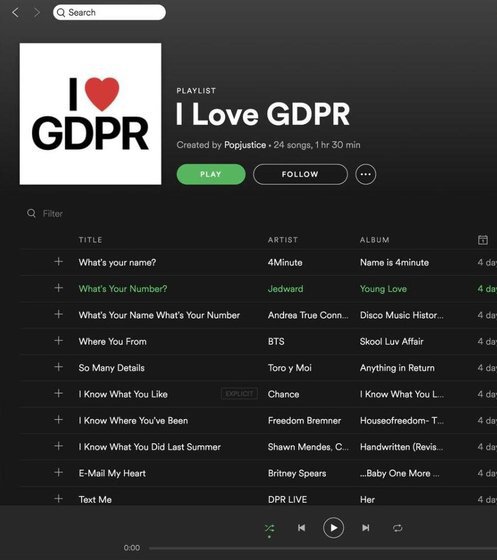Select "I Know What You Did Last Summer"

150,447
